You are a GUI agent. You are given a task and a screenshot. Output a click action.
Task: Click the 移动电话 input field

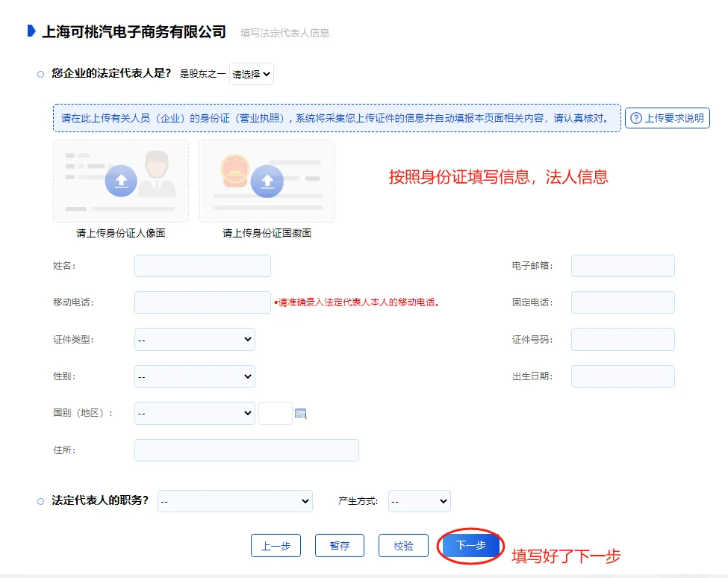click(x=202, y=302)
